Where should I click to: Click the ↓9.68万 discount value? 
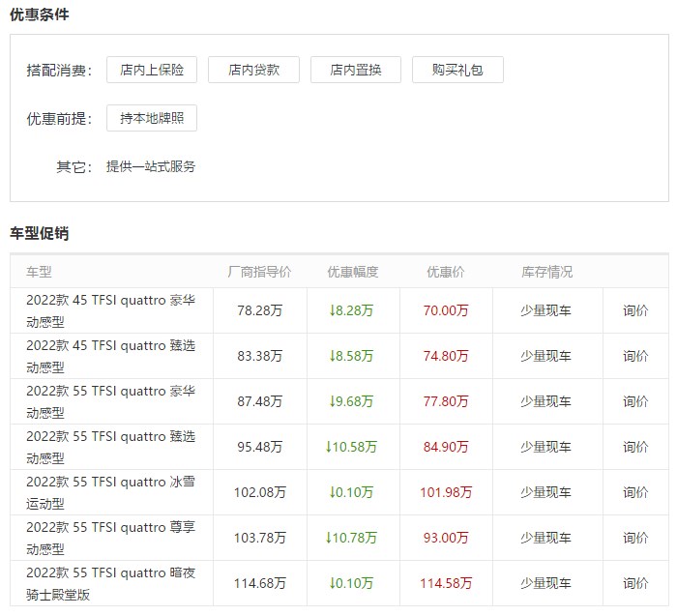[351, 401]
